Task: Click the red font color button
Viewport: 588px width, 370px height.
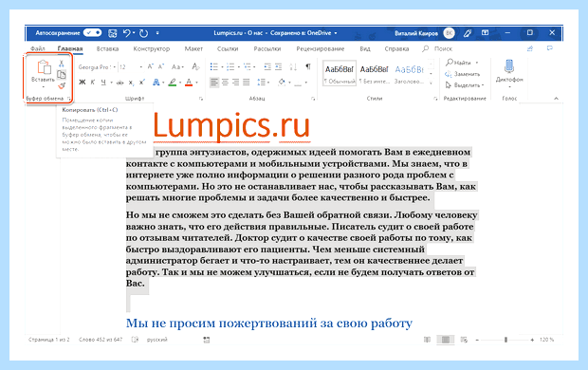Action: pyautogui.click(x=189, y=83)
